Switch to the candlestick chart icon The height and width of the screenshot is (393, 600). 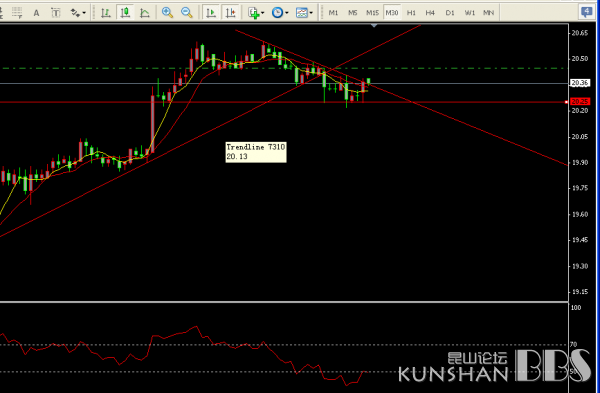[125, 13]
